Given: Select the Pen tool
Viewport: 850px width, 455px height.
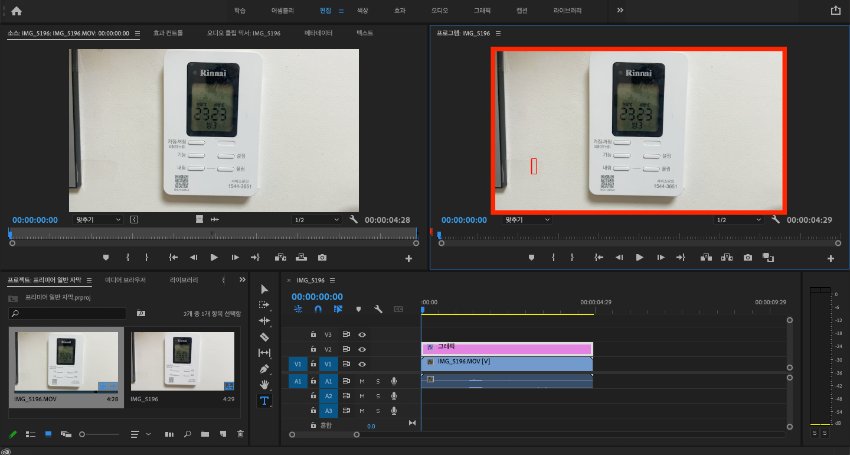Looking at the screenshot, I should 264,368.
